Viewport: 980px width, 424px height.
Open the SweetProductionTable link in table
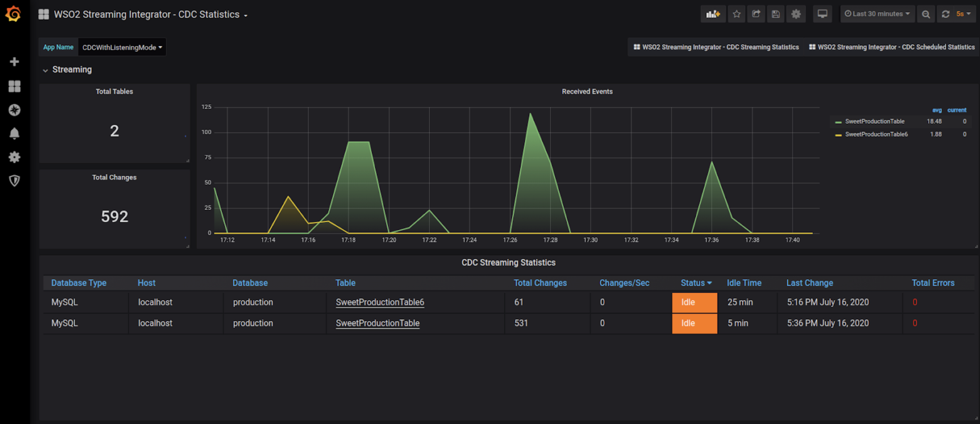[377, 323]
